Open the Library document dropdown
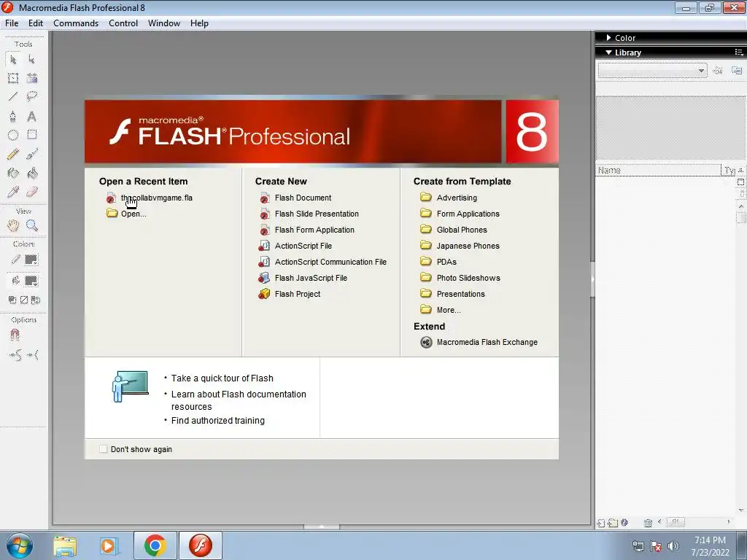The height and width of the screenshot is (560, 747). 652,71
